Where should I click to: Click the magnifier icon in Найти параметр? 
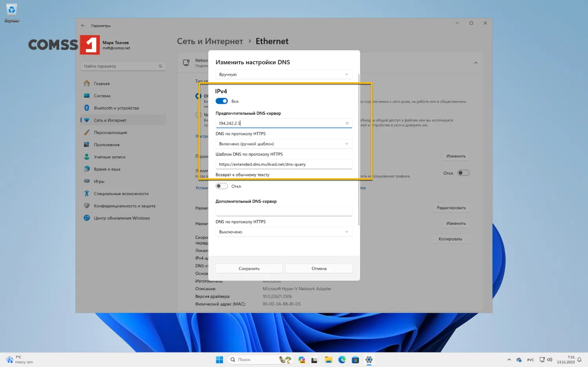pyautogui.click(x=160, y=66)
